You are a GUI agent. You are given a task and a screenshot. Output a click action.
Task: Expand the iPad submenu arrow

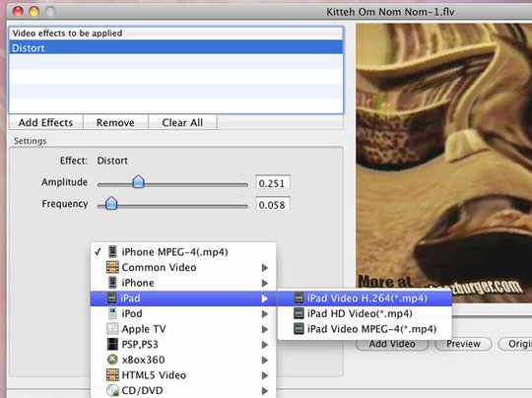pyautogui.click(x=265, y=298)
